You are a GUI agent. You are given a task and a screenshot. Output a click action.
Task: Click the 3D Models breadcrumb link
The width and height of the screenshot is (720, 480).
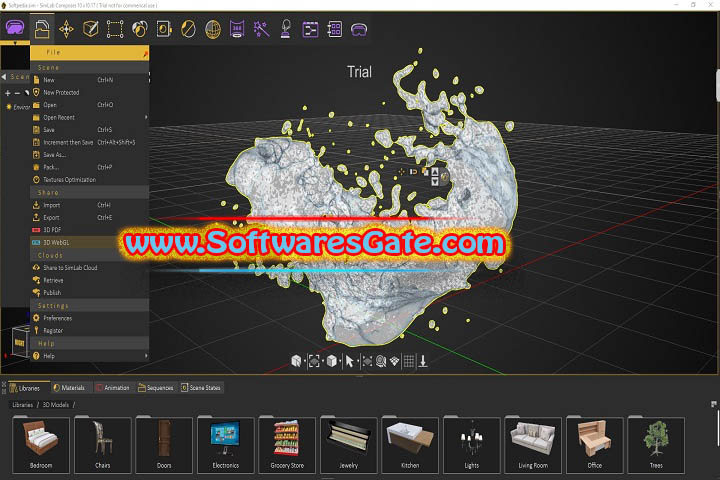56,405
